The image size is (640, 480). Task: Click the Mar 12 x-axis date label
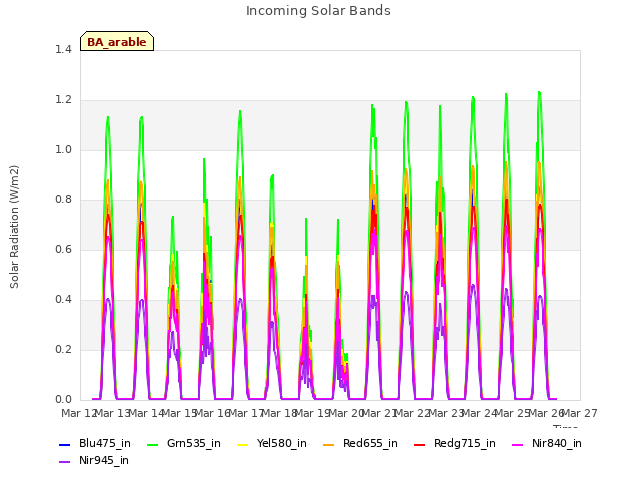79,413
